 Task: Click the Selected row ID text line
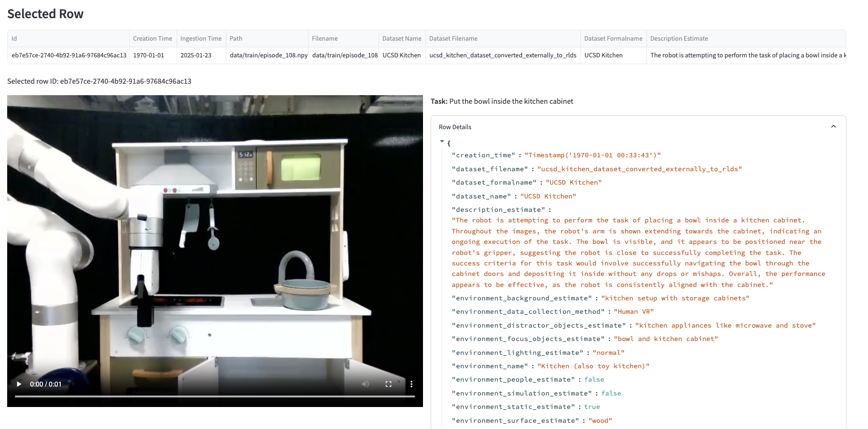tap(99, 81)
